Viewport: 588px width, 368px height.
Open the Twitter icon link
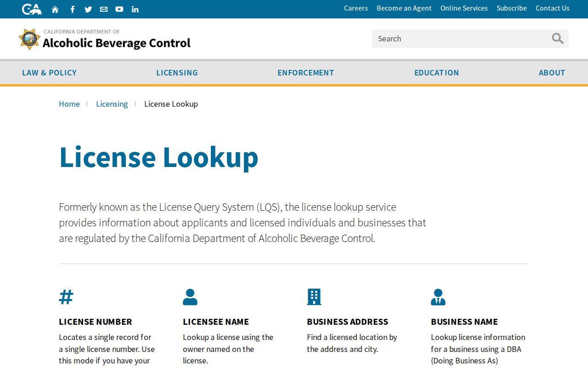point(88,9)
